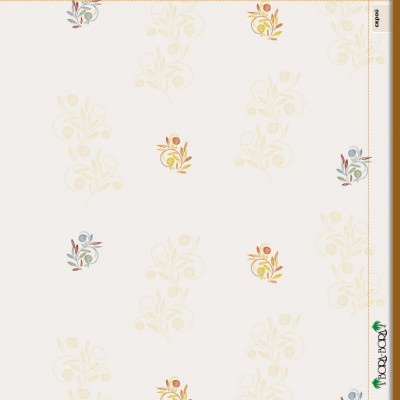This screenshot has height=400, width=400.
Task: Select the lower green palm tree icon
Action: pos(377,383)
